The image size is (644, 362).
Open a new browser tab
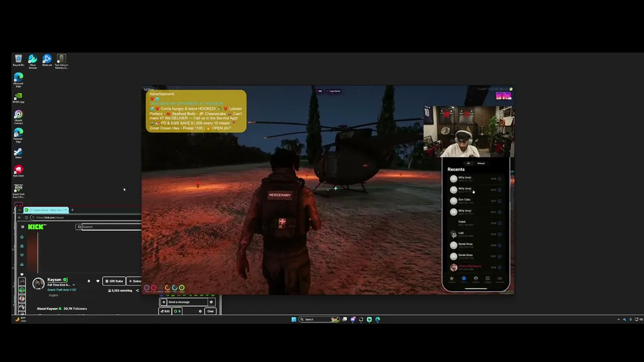pos(72,210)
